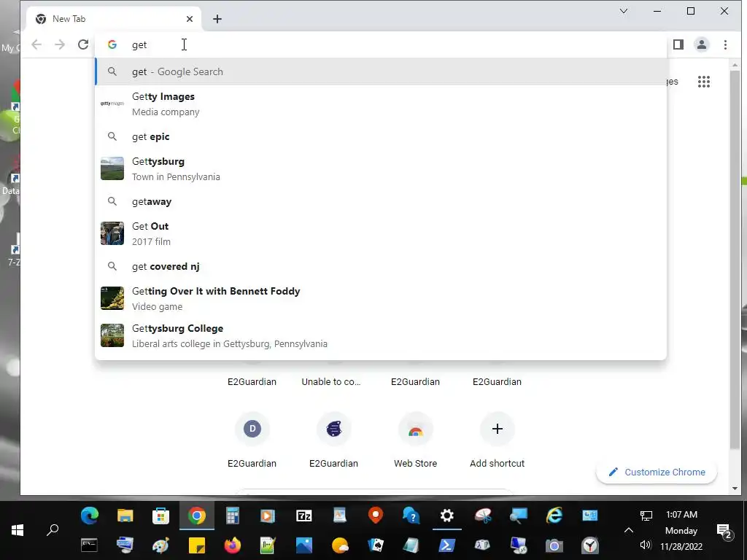Open File Explorer from the taskbar
This screenshot has height=560, width=747.
(x=125, y=516)
